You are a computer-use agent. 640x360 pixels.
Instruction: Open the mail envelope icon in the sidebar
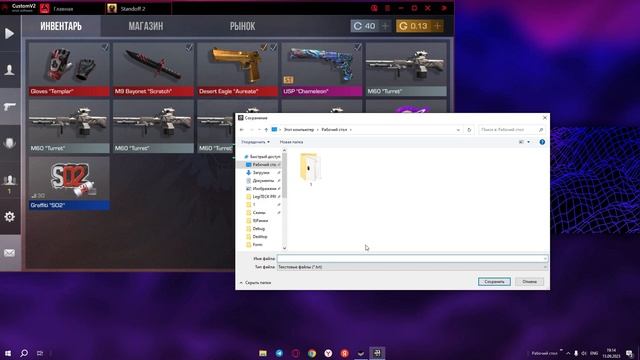(x=9, y=253)
